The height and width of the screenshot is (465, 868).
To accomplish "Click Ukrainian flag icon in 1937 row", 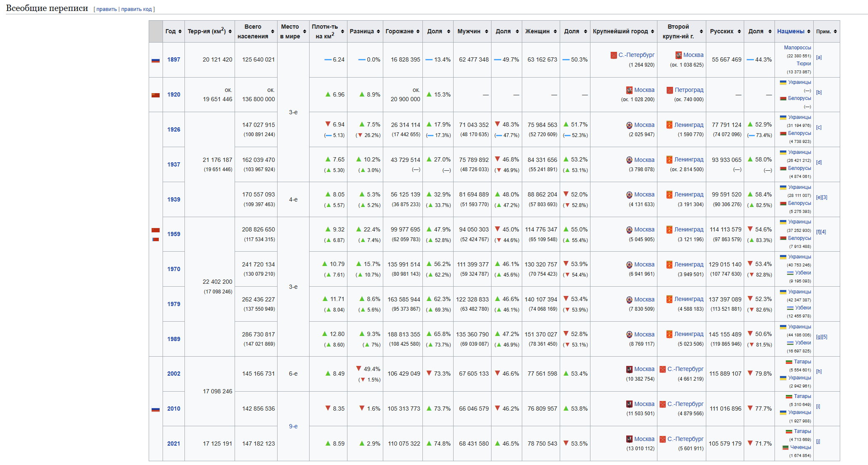I will coord(783,152).
